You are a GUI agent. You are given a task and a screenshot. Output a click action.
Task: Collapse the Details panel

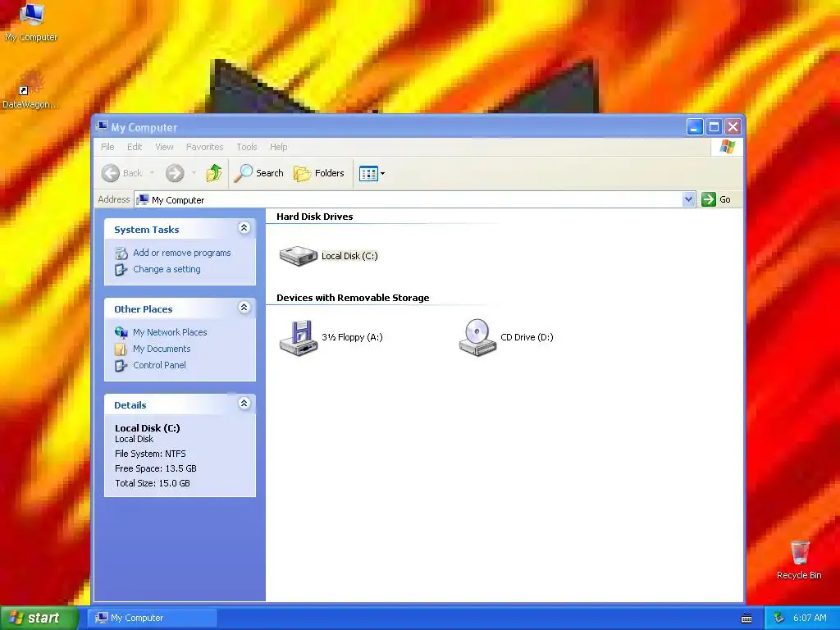click(244, 404)
